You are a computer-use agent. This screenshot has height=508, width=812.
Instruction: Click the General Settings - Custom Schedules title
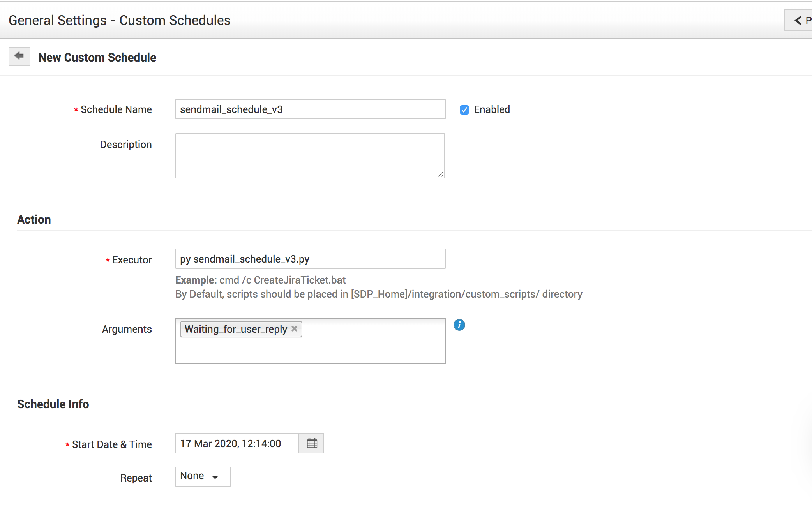coord(120,20)
